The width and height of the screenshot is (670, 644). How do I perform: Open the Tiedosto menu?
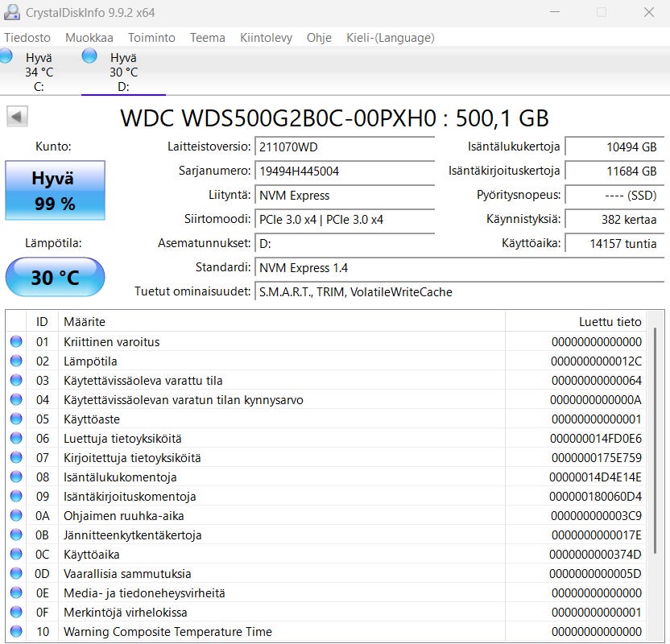tap(27, 38)
